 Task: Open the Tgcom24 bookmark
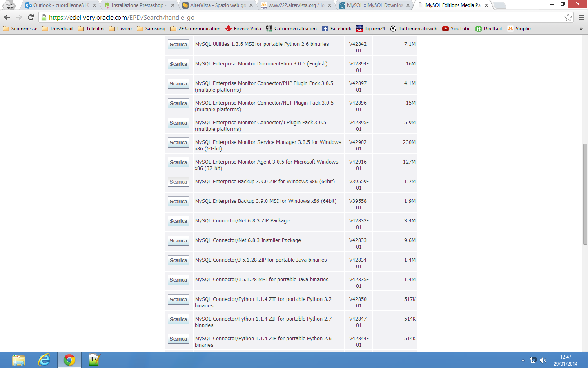(370, 29)
